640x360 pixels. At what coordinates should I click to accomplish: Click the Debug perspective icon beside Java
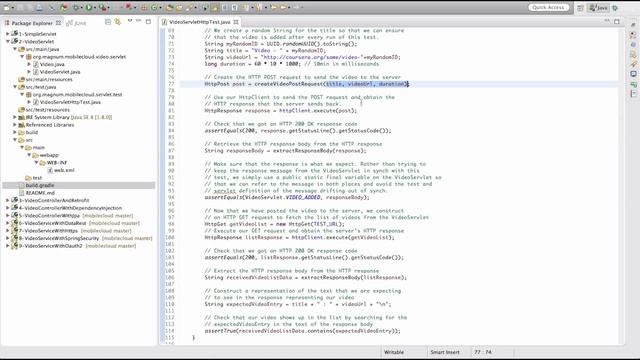(615, 7)
